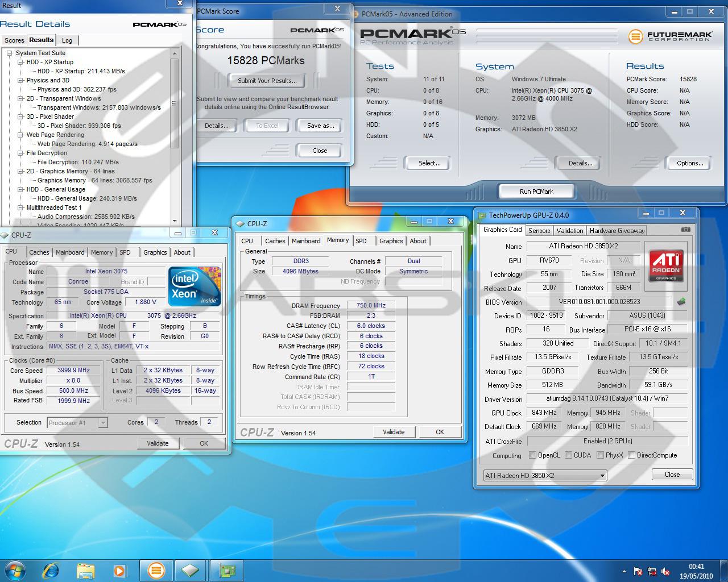
Task: Open Windows Explorer folder icon in taskbar
Action: (x=85, y=571)
